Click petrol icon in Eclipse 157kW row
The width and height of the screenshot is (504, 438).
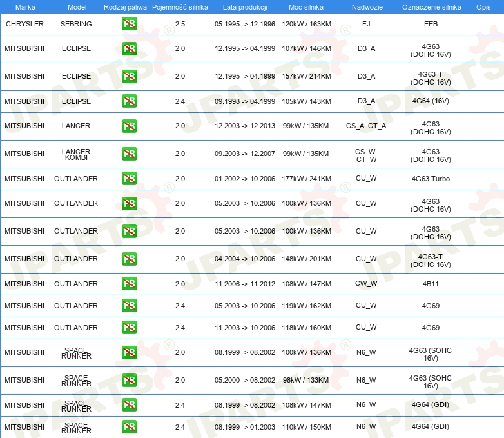(129, 76)
